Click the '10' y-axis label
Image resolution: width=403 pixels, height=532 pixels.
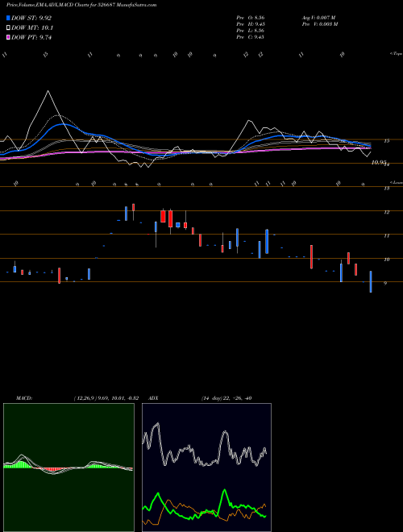click(x=386, y=260)
